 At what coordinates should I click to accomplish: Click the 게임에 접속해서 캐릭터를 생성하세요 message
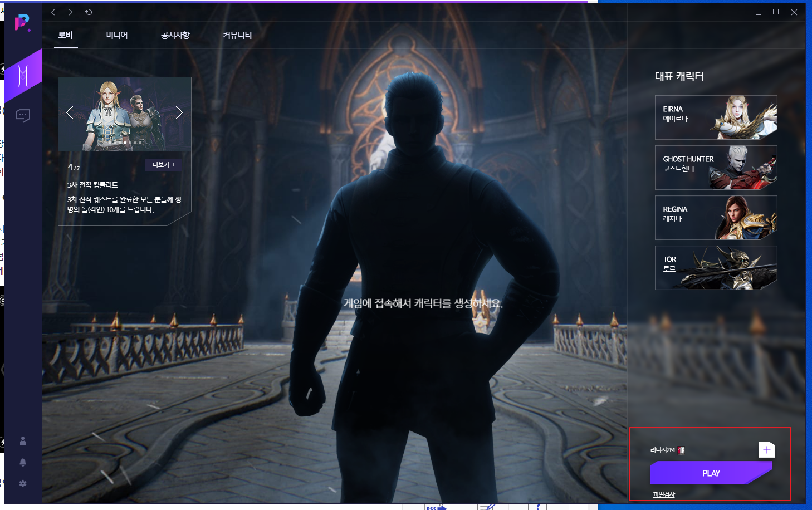(x=423, y=303)
